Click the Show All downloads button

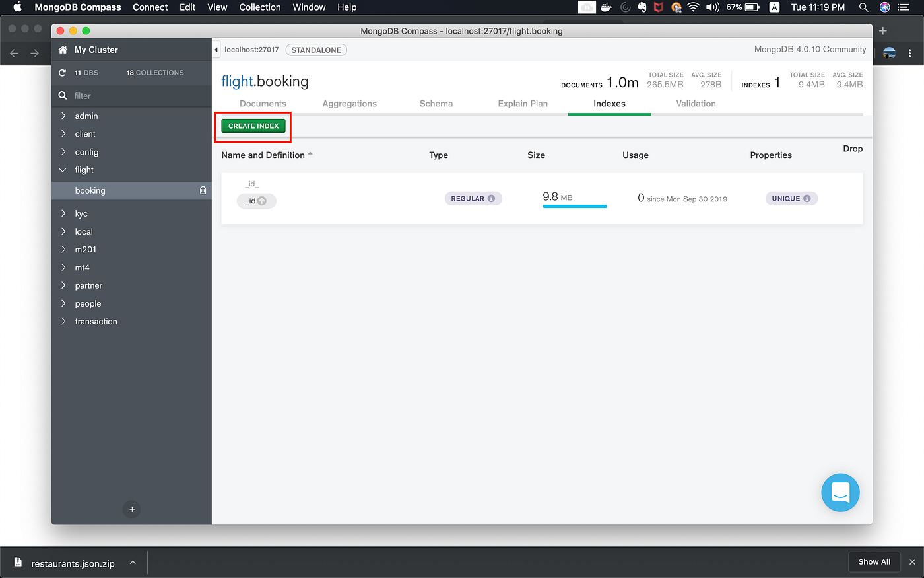point(874,561)
